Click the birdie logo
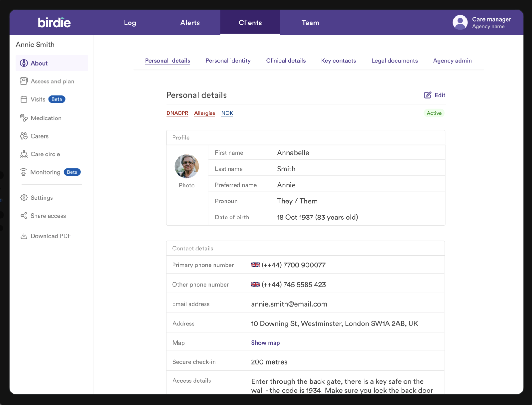The image size is (532, 405). coord(54,23)
